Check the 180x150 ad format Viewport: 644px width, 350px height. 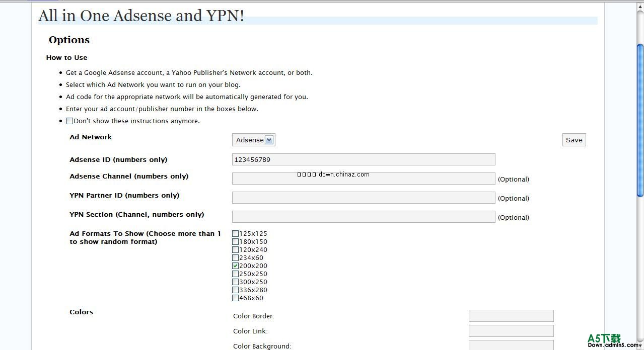[235, 242]
